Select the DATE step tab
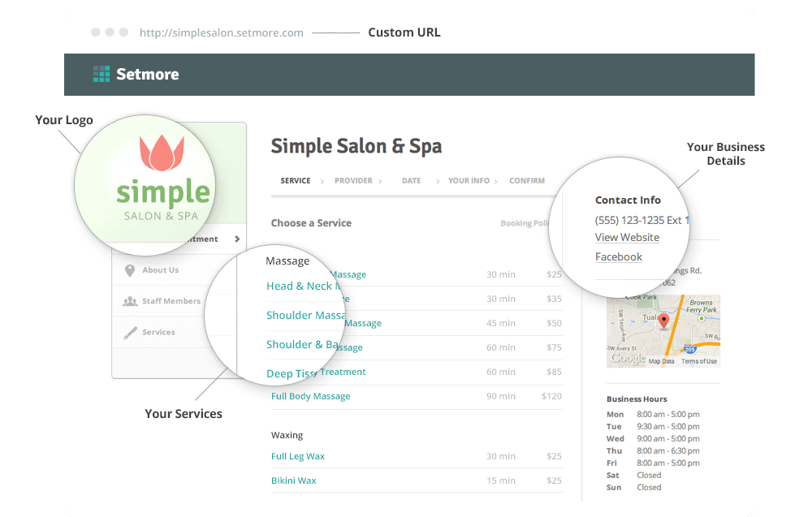 pyautogui.click(x=411, y=181)
